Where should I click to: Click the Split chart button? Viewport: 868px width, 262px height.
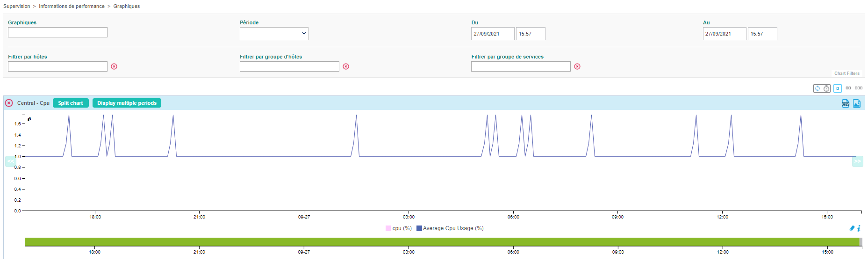point(71,103)
